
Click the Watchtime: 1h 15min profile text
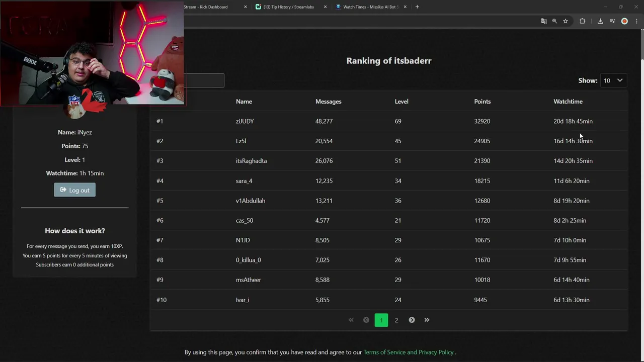(75, 173)
